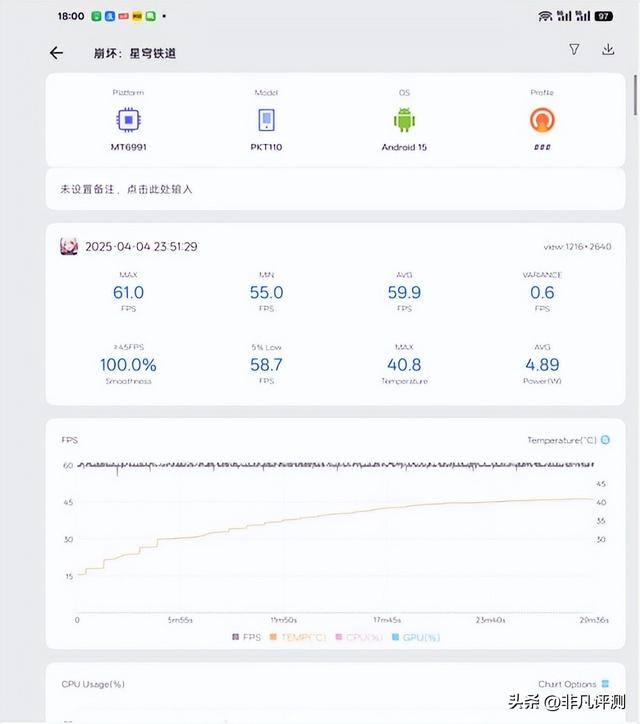Select the 40.8 max Temperature value

[x=404, y=365]
